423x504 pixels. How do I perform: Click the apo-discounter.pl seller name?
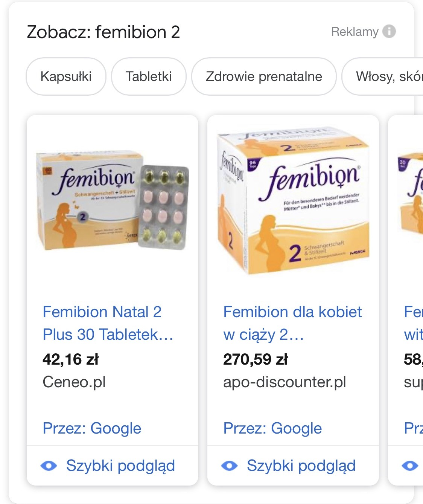[285, 382]
